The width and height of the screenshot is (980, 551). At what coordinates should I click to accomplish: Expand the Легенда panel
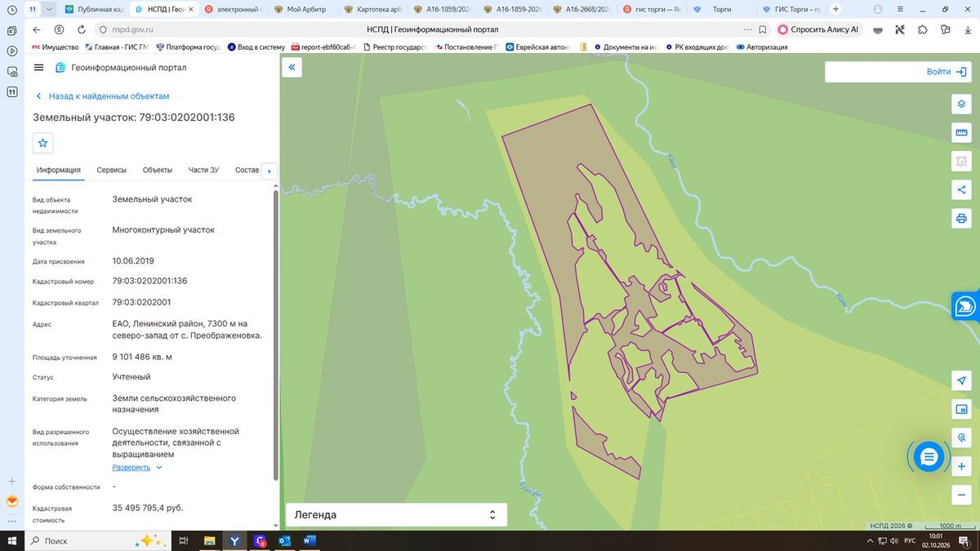[396, 515]
